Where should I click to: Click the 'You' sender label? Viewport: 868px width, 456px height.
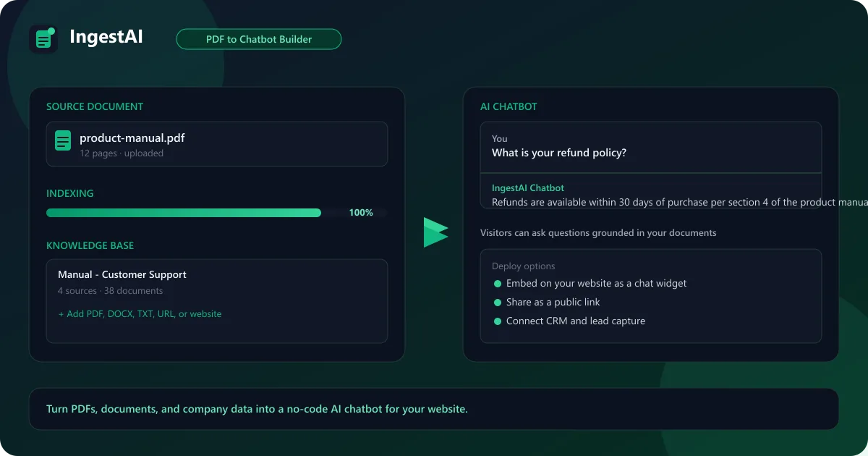coord(500,138)
